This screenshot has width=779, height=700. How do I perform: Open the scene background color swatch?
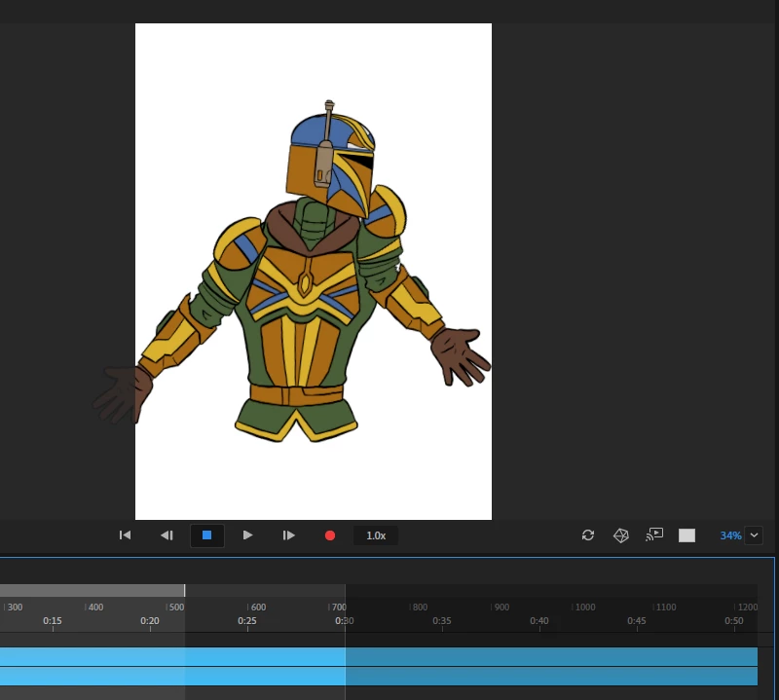[x=687, y=535]
